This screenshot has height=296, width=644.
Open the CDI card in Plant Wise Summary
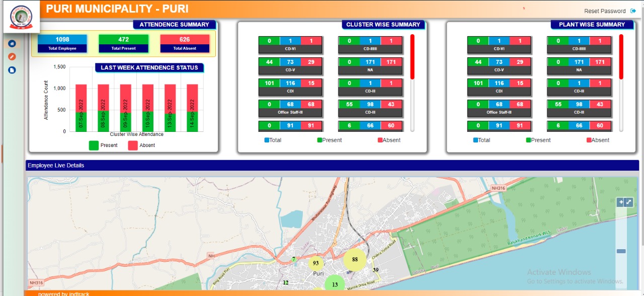click(499, 87)
